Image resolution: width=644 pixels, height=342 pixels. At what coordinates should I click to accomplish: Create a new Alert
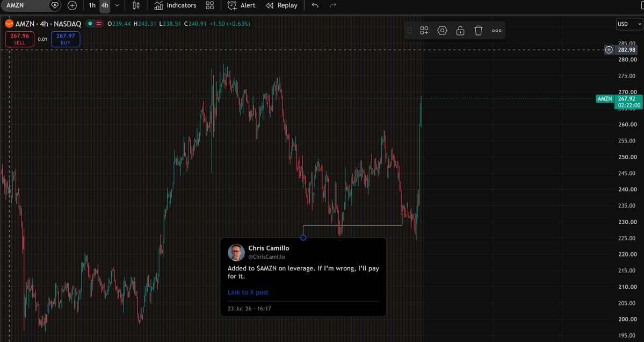[242, 5]
